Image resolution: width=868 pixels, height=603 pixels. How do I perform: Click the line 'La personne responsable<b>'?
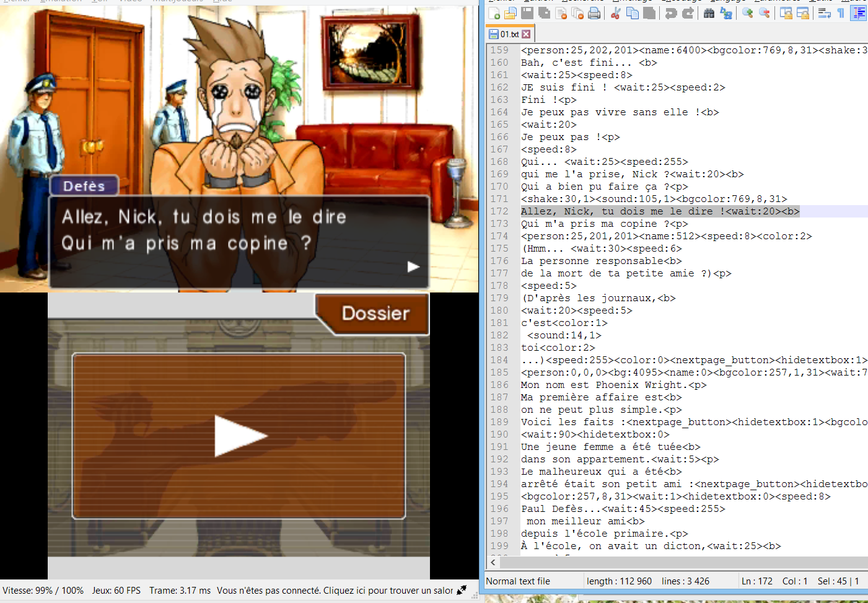[601, 261]
